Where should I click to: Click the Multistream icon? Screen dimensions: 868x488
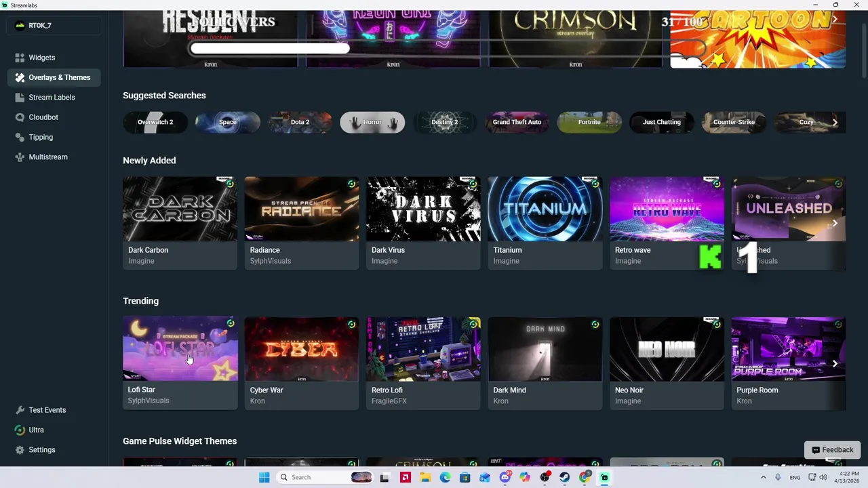tap(20, 157)
